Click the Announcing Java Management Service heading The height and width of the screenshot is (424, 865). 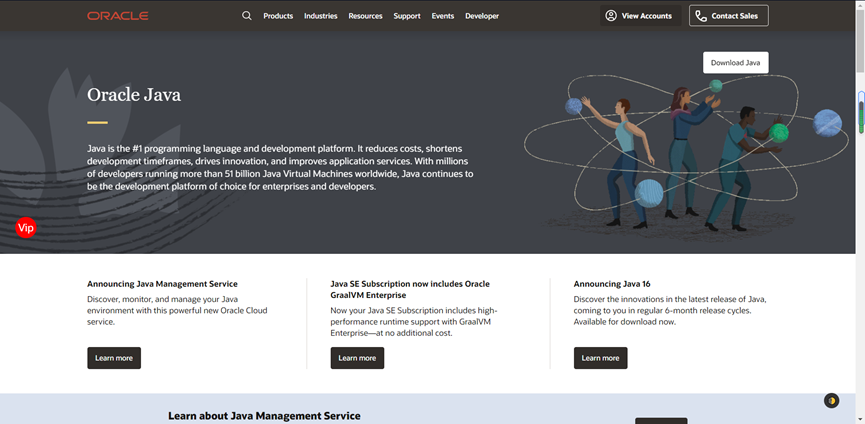[x=162, y=284]
